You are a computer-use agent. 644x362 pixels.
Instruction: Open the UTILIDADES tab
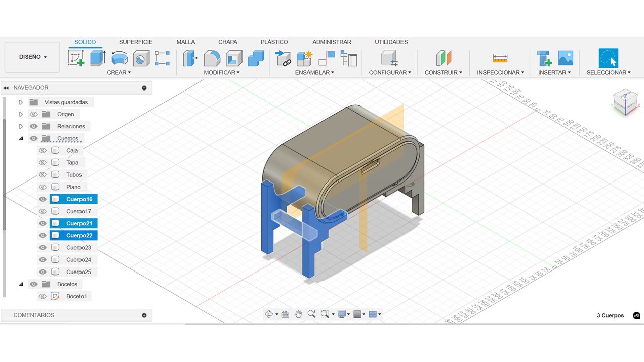(x=391, y=42)
